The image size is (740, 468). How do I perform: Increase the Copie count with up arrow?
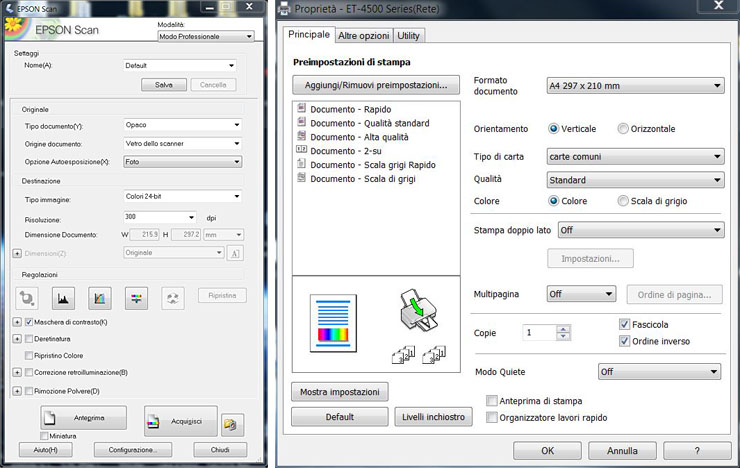[563, 328]
